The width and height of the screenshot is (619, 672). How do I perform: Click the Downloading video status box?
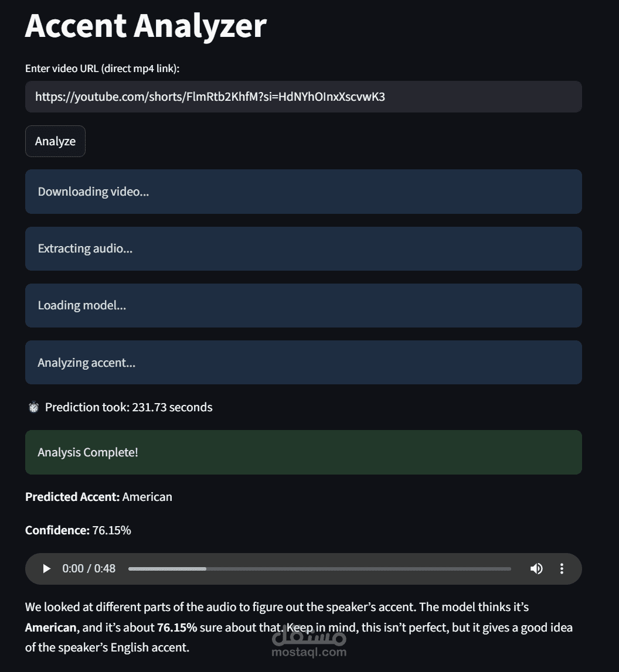(x=304, y=192)
